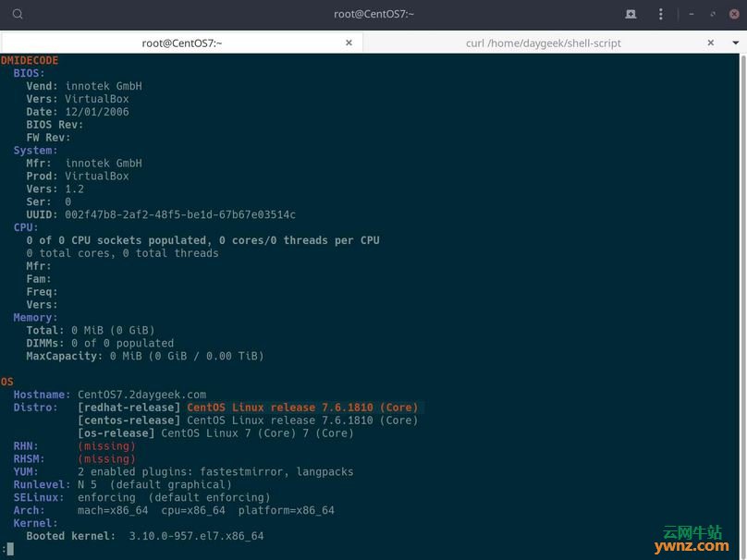Click the vertical scrollbar of terminal

coord(742,305)
